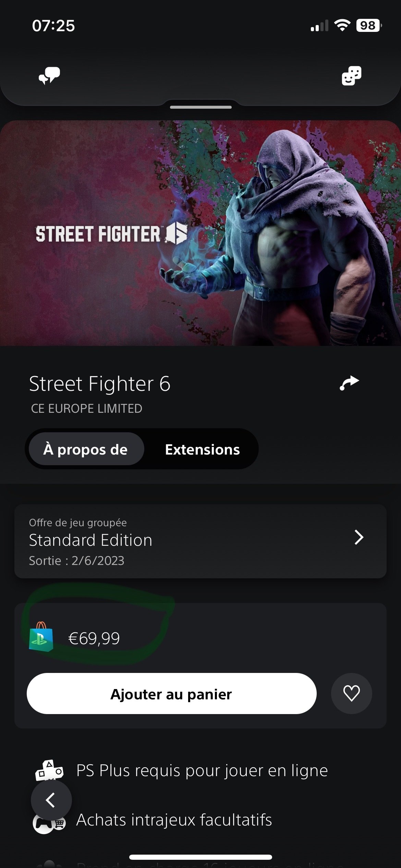Tap the battery indicator showing 98
Viewport: 401px width, 868px height.
pos(369,25)
